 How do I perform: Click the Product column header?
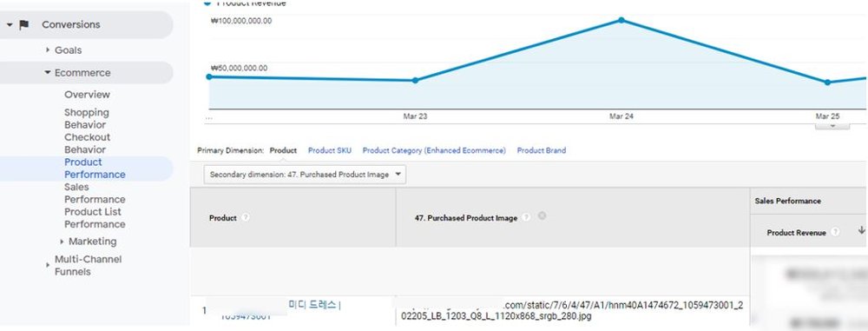pyautogui.click(x=222, y=218)
